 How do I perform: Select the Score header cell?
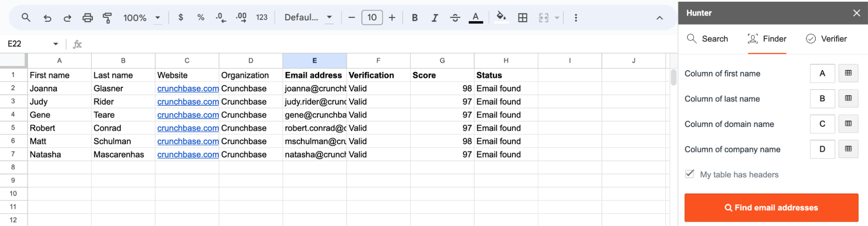tap(442, 75)
